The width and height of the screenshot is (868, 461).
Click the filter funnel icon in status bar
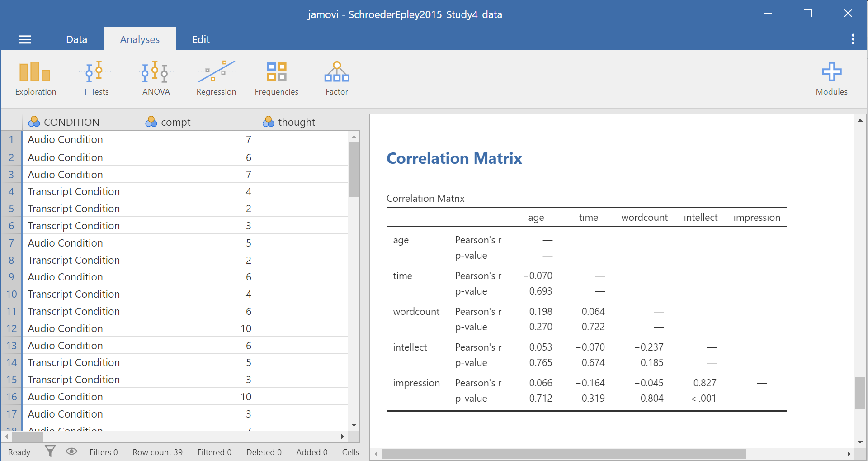click(50, 451)
